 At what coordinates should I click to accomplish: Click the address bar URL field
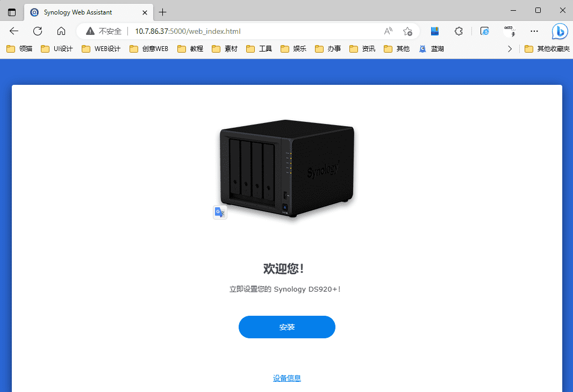242,31
